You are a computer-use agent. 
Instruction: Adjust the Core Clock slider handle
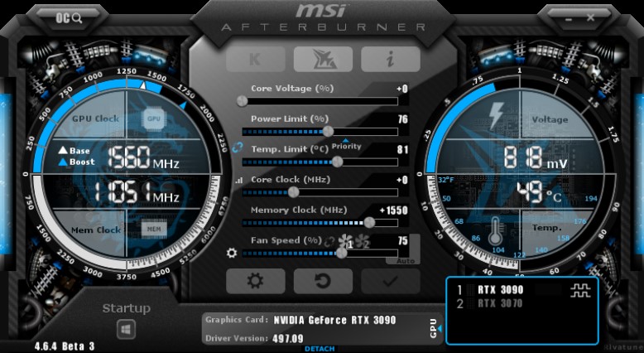(x=293, y=192)
